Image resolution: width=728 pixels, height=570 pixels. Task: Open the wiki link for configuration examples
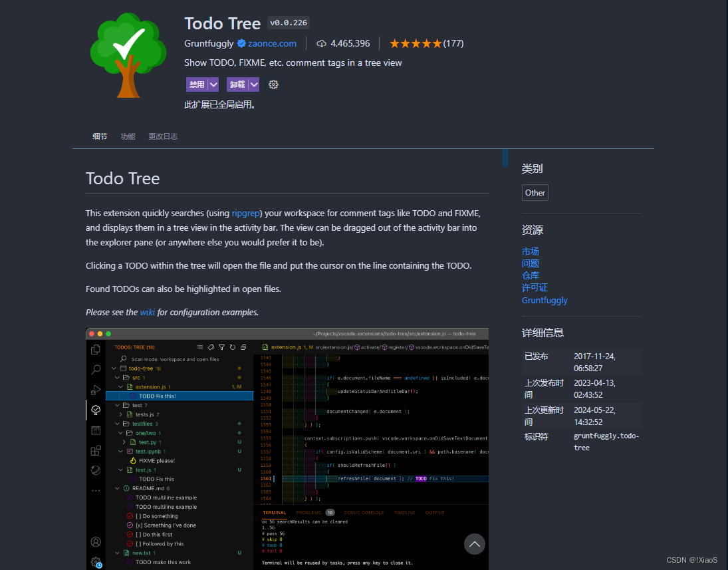(x=147, y=312)
